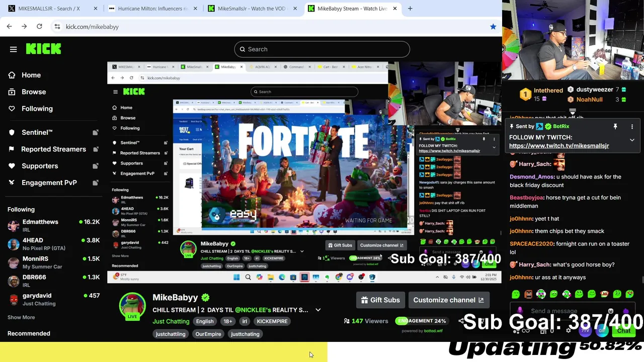Screen dimensions: 644x362
Task: Click the verified badge next to MikeBabyy
Action: pyautogui.click(x=205, y=298)
